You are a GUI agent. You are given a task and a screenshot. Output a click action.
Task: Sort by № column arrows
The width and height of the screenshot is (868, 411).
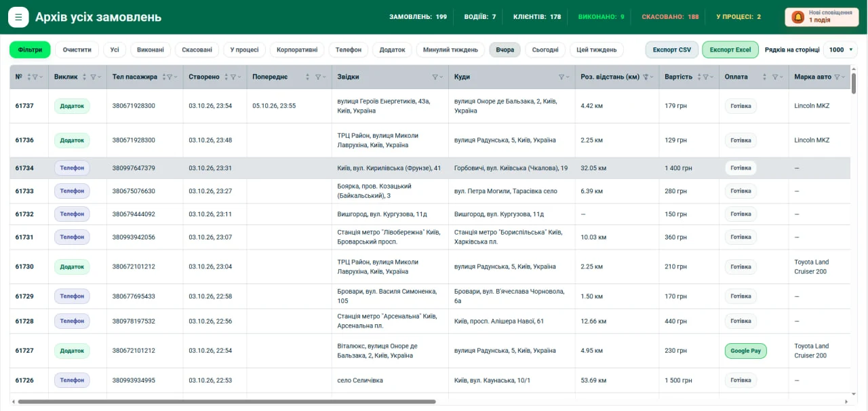[29, 77]
